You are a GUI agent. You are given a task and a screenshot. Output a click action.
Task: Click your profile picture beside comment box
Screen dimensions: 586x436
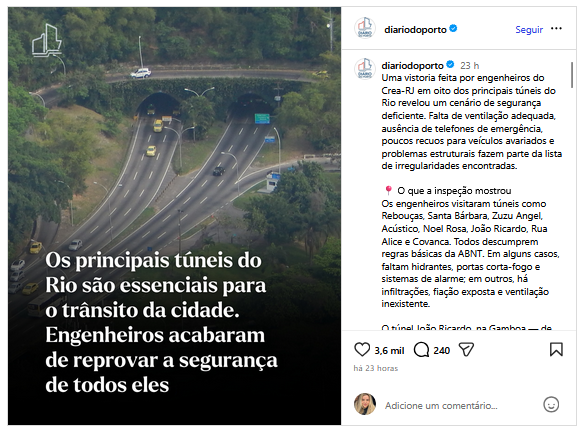tap(365, 404)
